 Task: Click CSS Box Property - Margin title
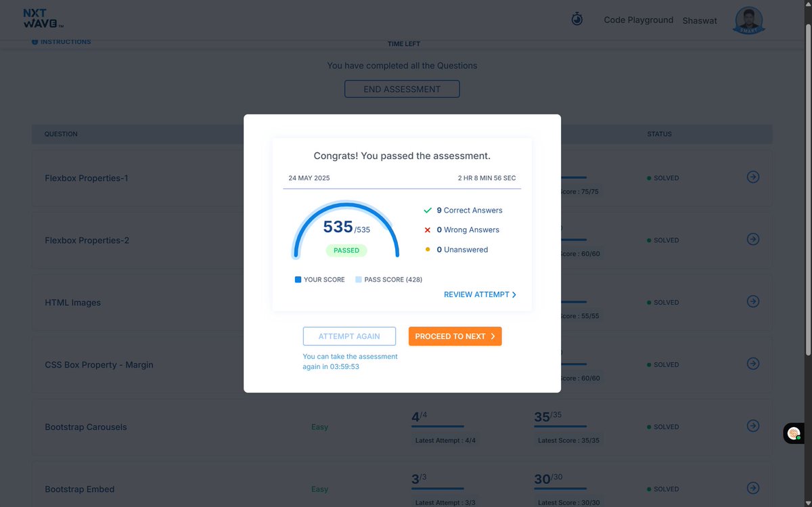pos(99,365)
